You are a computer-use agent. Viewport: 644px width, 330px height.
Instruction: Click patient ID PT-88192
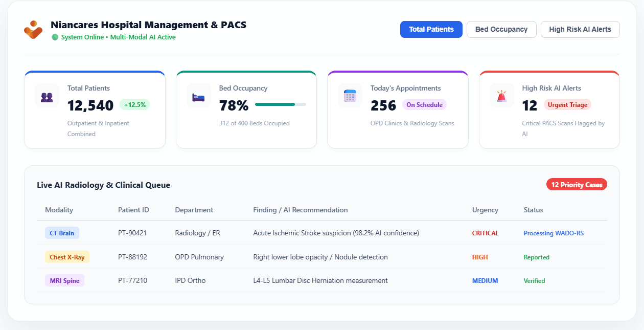132,257
